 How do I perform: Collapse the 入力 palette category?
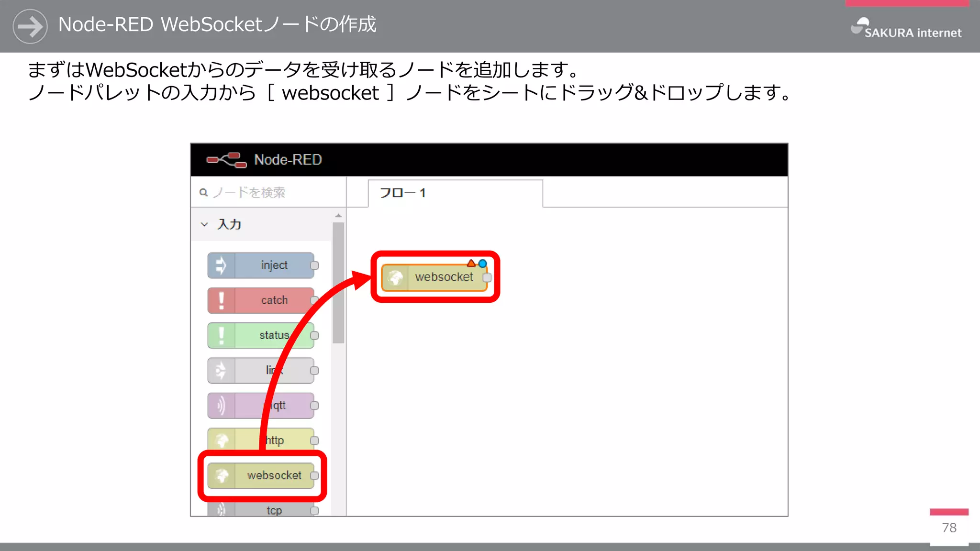click(x=204, y=224)
